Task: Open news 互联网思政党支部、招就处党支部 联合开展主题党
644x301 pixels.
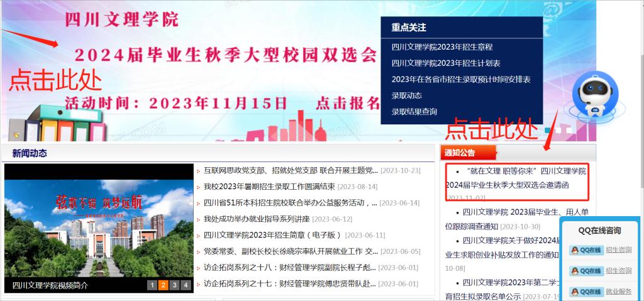Action: (x=291, y=170)
